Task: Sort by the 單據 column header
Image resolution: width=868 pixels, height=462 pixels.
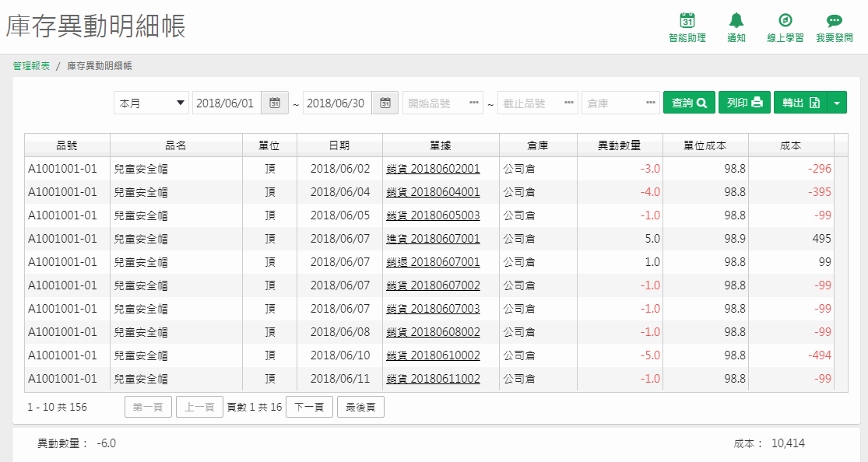Action: click(x=441, y=145)
